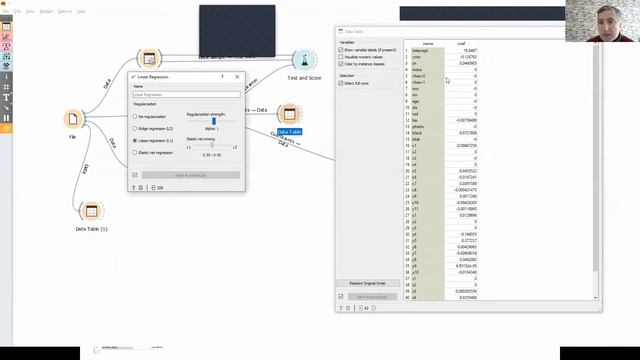
Task: Toggle Show variable labels checkbox
Action: (341, 50)
